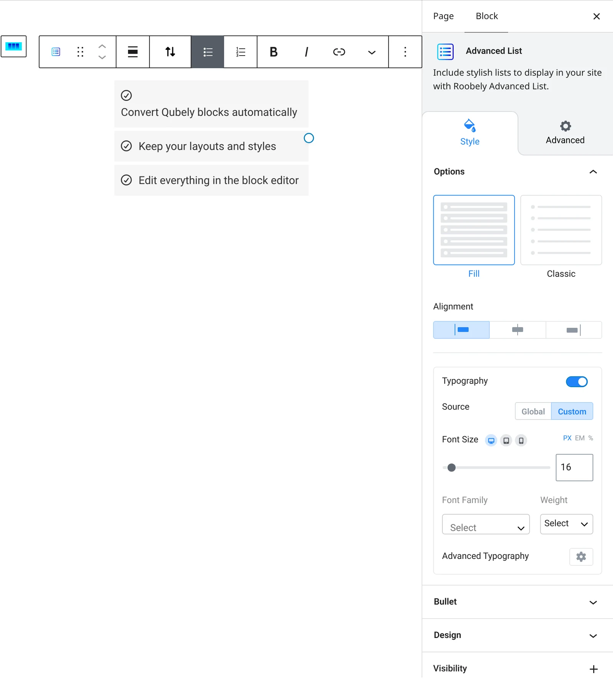Click the font size value field
Screen dimensions: 613x700
click(x=574, y=467)
